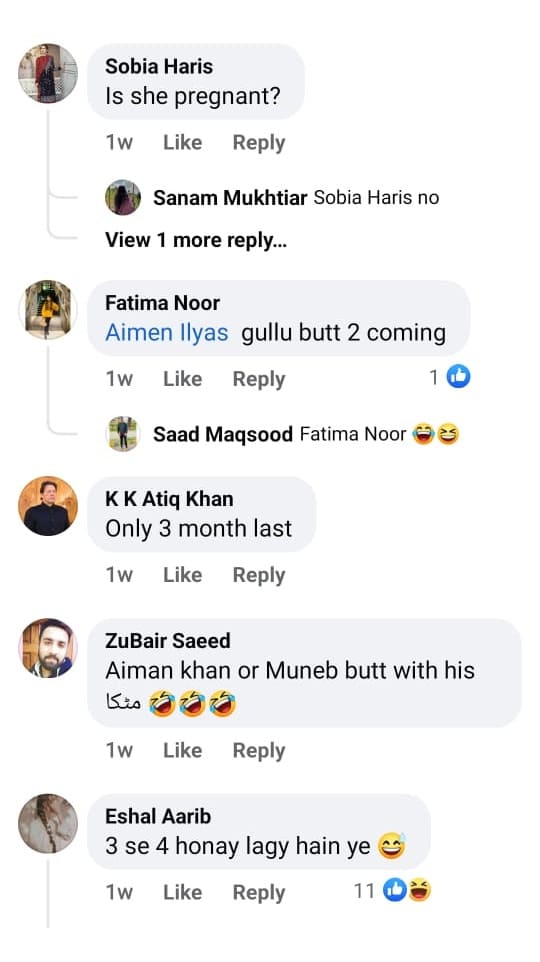The width and height of the screenshot is (540, 962).
Task: View the like reaction icon on Fatima Noor's comment
Action: click(x=458, y=377)
